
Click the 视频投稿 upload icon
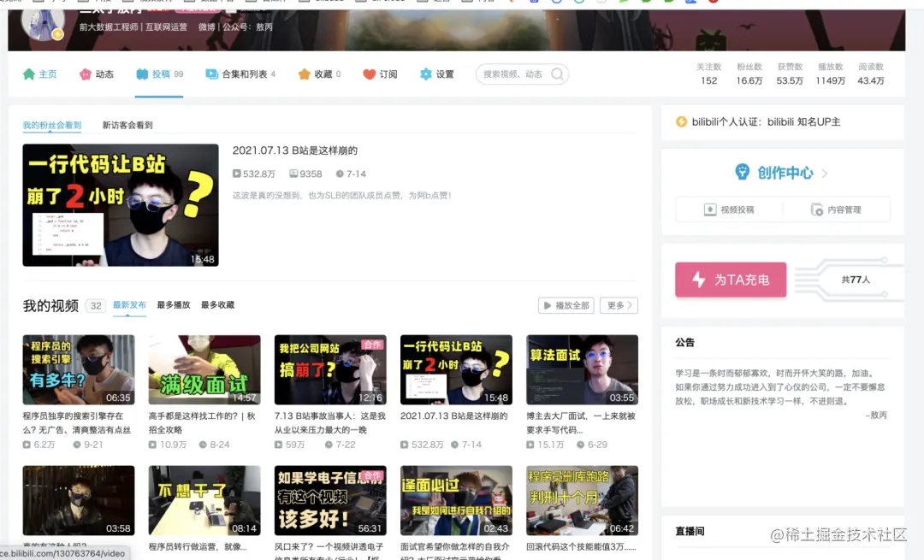710,209
